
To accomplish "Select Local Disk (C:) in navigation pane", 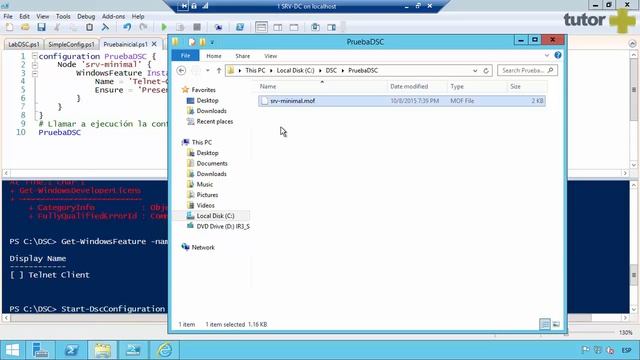I will pos(215,216).
